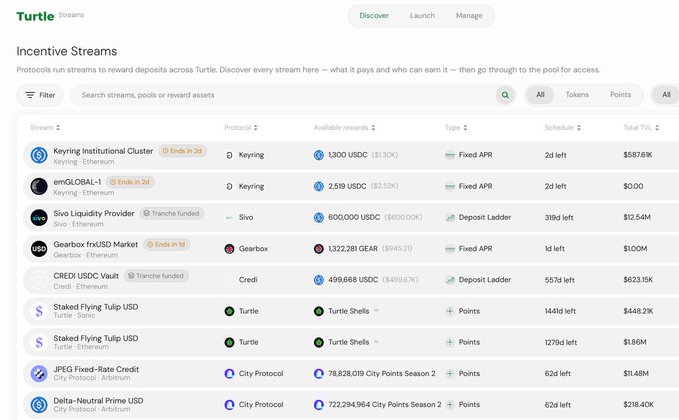Image resolution: width=679 pixels, height=420 pixels.
Task: Select the Points reward filter
Action: [x=620, y=94]
